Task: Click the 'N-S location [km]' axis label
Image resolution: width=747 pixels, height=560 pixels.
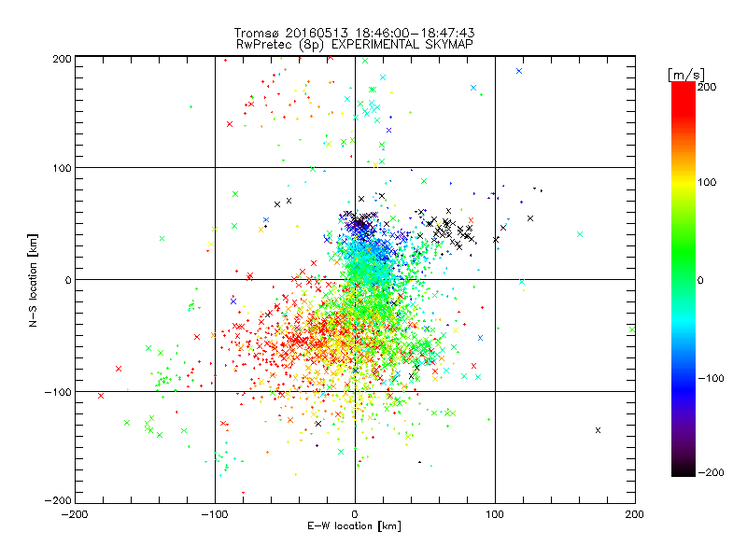Action: [33, 280]
